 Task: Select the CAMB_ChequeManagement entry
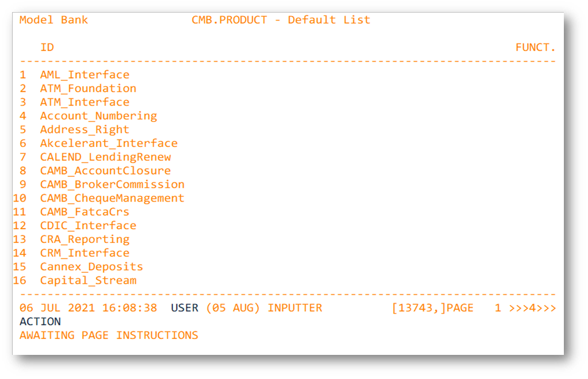pos(112,198)
